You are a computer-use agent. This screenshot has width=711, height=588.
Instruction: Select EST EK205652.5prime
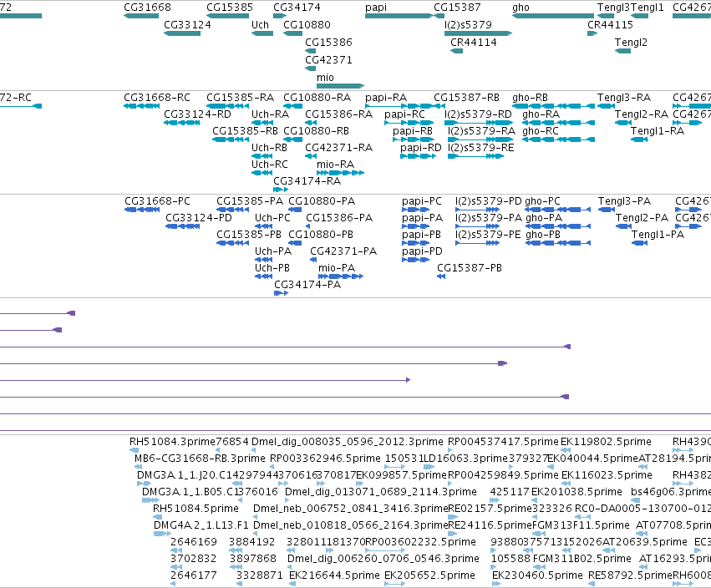point(430,575)
